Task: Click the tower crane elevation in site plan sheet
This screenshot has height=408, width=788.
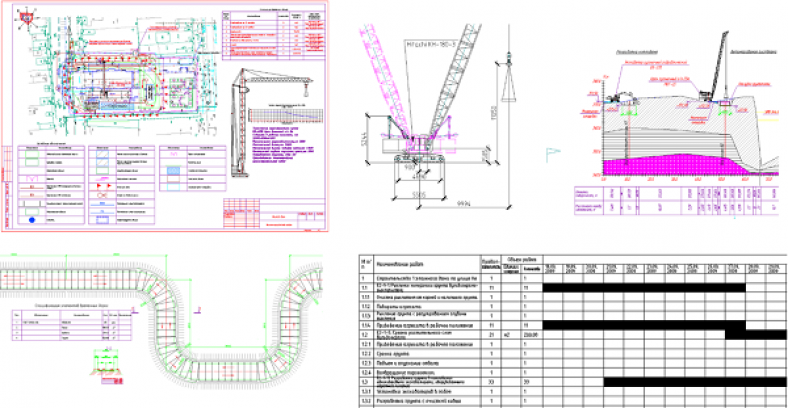Action: pos(271,123)
